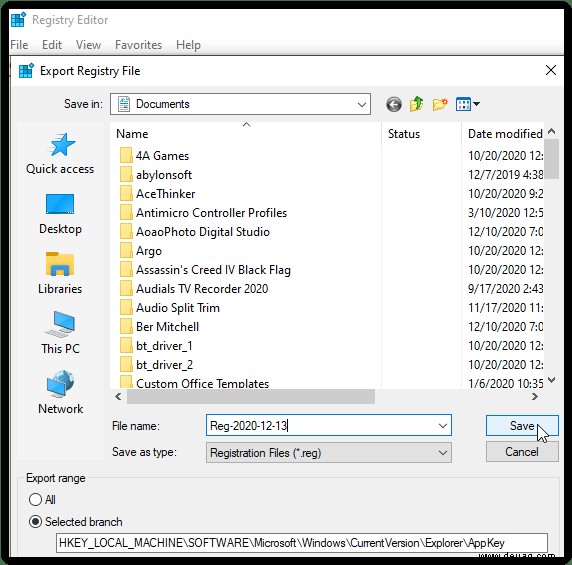Click the 11/17/2020 date for Audio Split Trim
This screenshot has height=565, width=572.
[506, 307]
